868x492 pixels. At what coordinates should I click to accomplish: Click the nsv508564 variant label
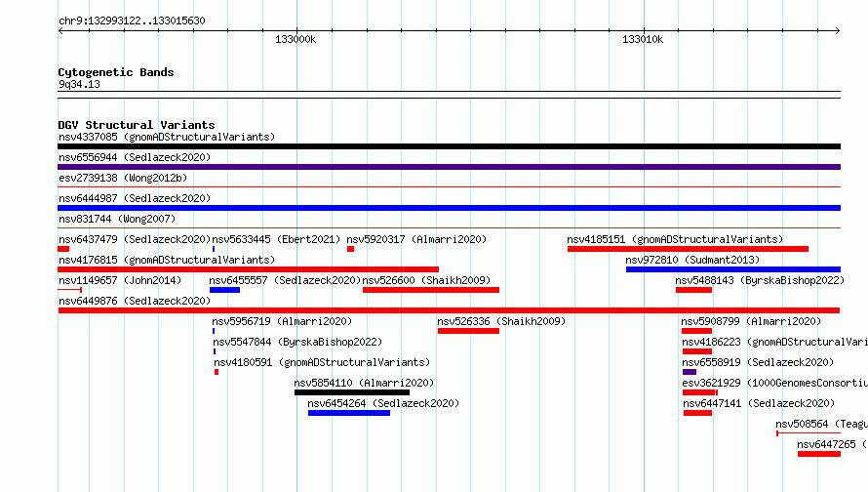click(x=821, y=424)
